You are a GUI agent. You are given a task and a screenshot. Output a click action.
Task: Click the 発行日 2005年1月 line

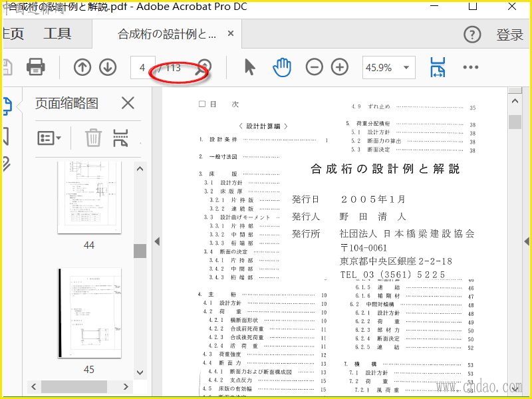tap(348, 199)
